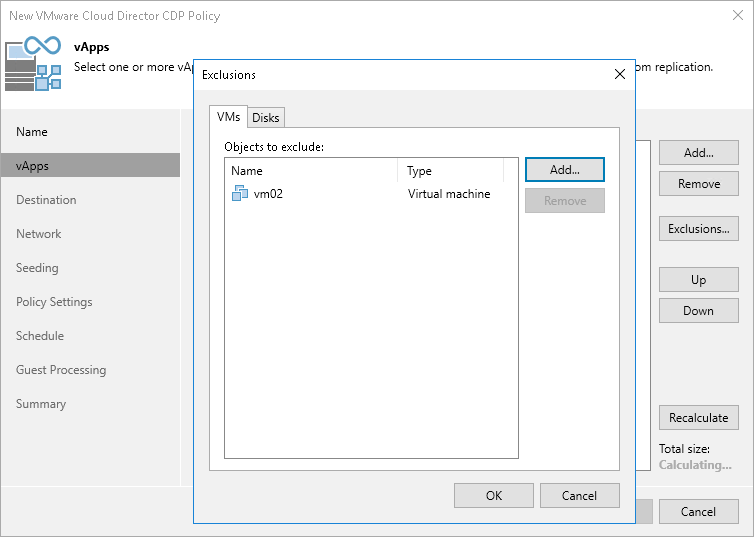Confirm exclusions with OK
Screen dimensions: 754x537
(493, 496)
